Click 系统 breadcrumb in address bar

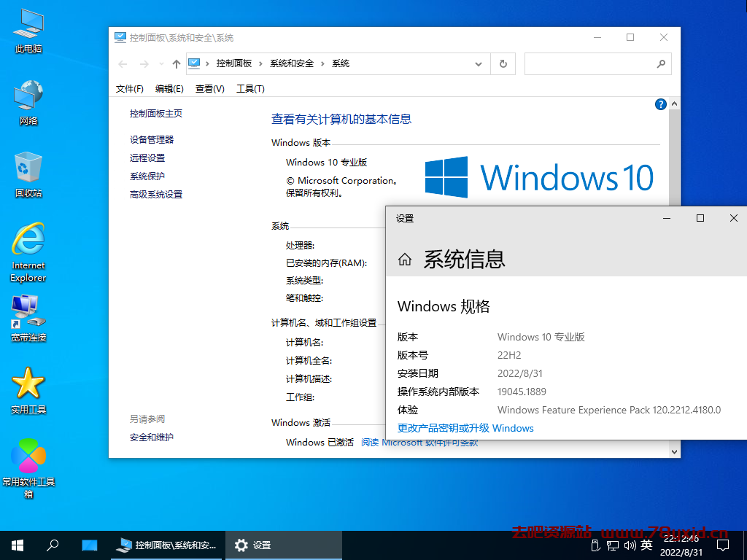point(341,64)
